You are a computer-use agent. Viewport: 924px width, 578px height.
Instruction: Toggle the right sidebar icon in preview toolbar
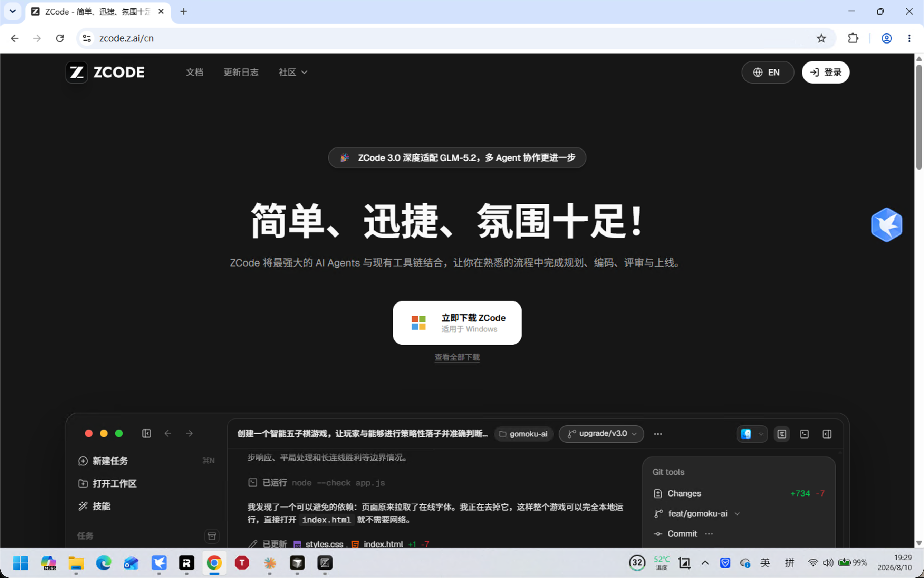(827, 434)
